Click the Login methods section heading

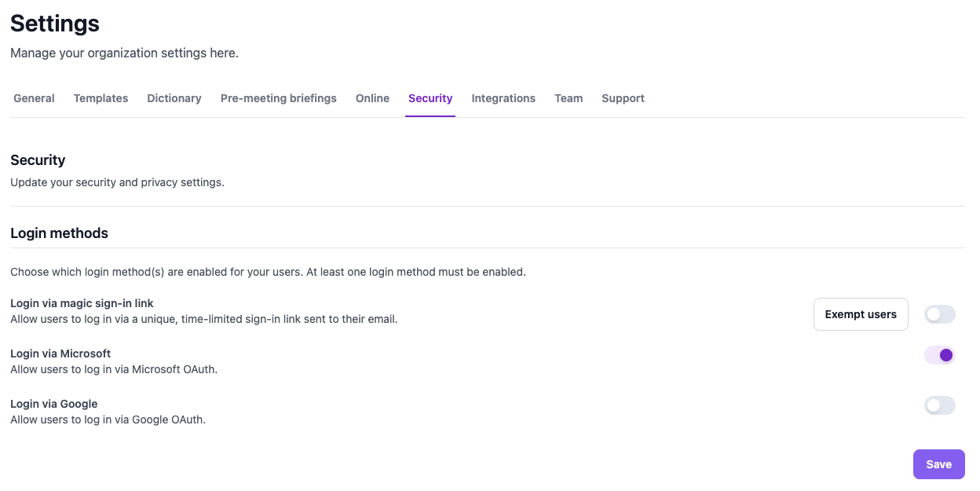[x=59, y=233]
